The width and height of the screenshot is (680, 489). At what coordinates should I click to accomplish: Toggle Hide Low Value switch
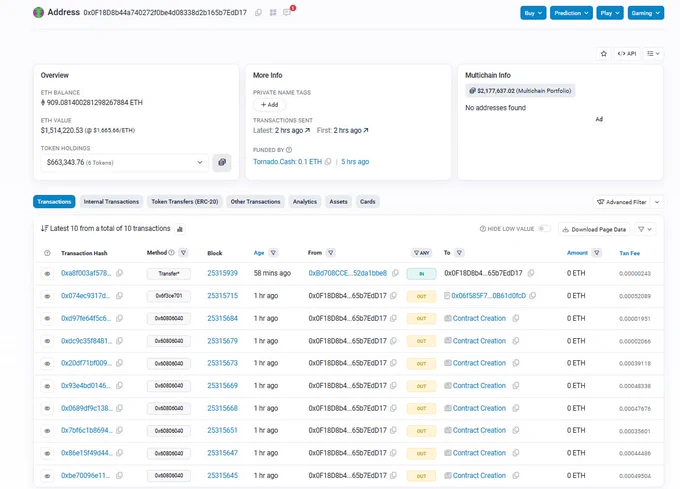(544, 228)
